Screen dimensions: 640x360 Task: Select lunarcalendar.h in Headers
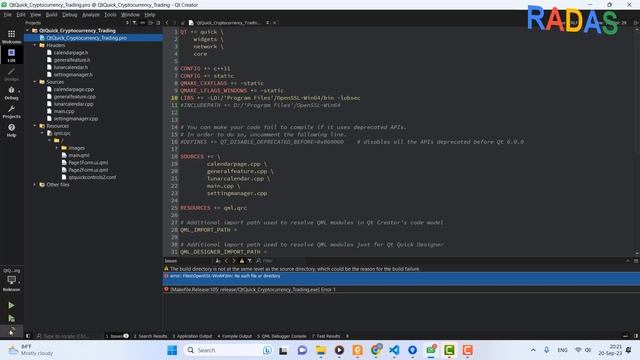pyautogui.click(x=71, y=67)
